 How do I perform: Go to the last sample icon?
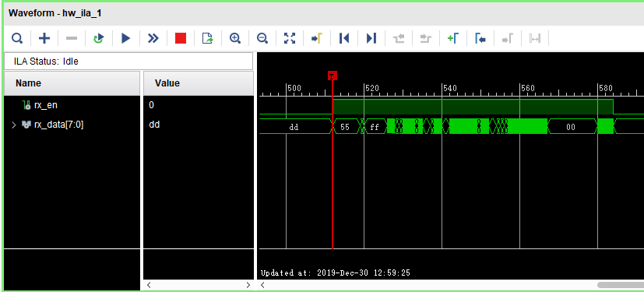click(x=371, y=39)
